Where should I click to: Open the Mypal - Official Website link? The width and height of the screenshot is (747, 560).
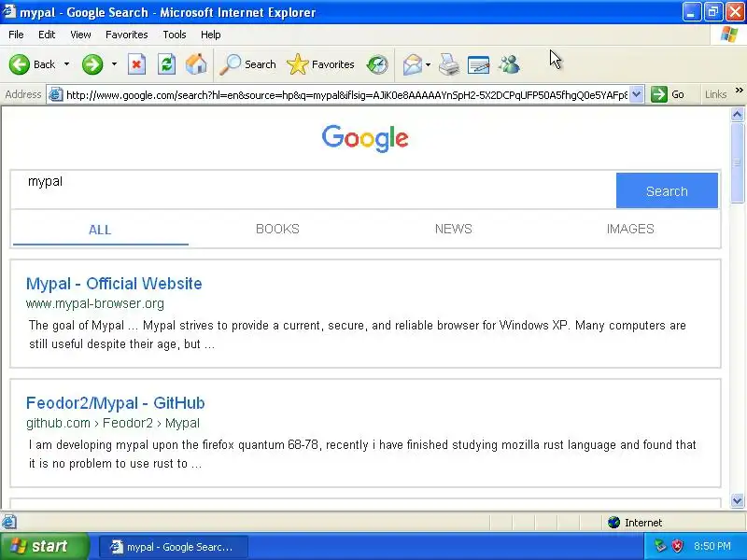[114, 284]
